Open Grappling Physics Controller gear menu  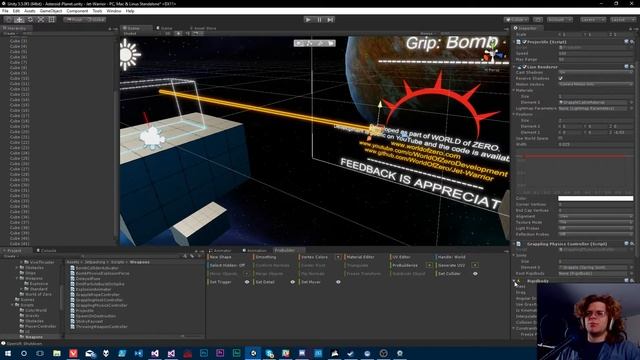point(632,244)
